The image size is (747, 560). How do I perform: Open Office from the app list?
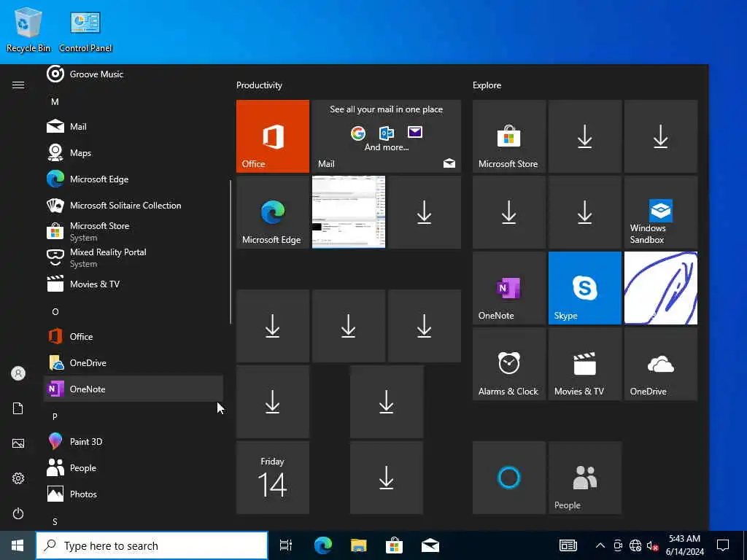[x=133, y=336]
